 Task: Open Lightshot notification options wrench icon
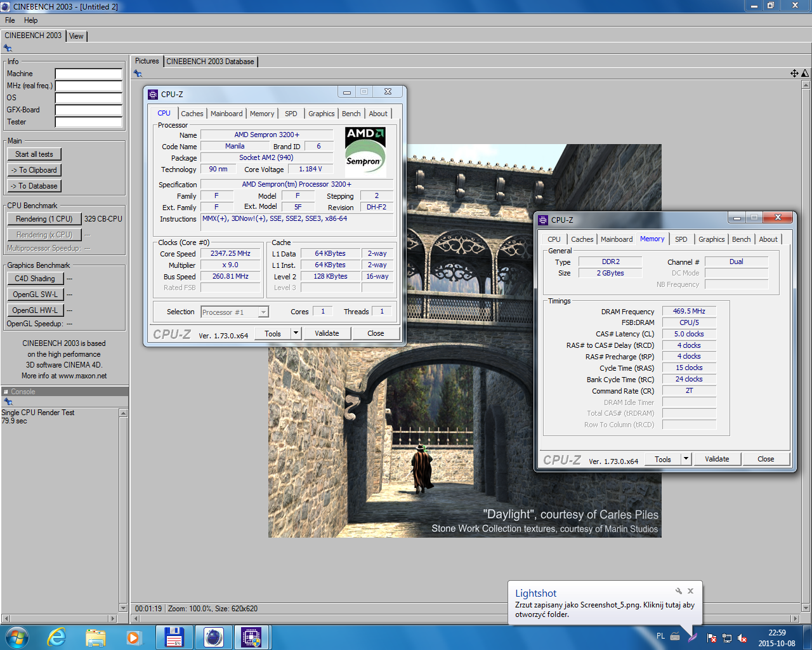[x=678, y=591]
